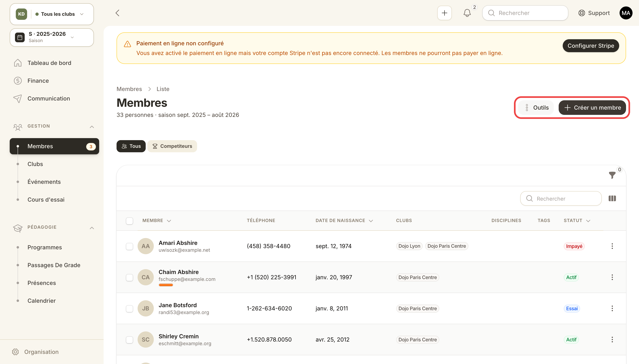Click the global Rechercher field in header
Viewport: 639px width, 364px height.
[x=525, y=13]
